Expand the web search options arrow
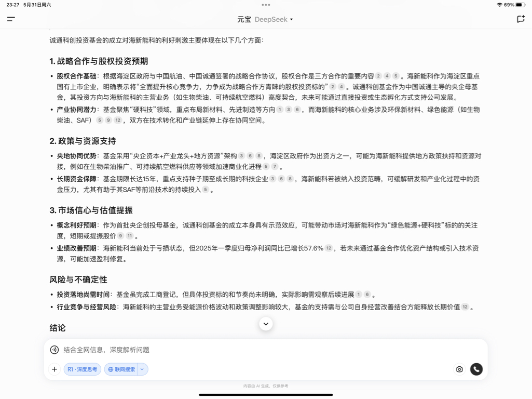 (x=143, y=369)
